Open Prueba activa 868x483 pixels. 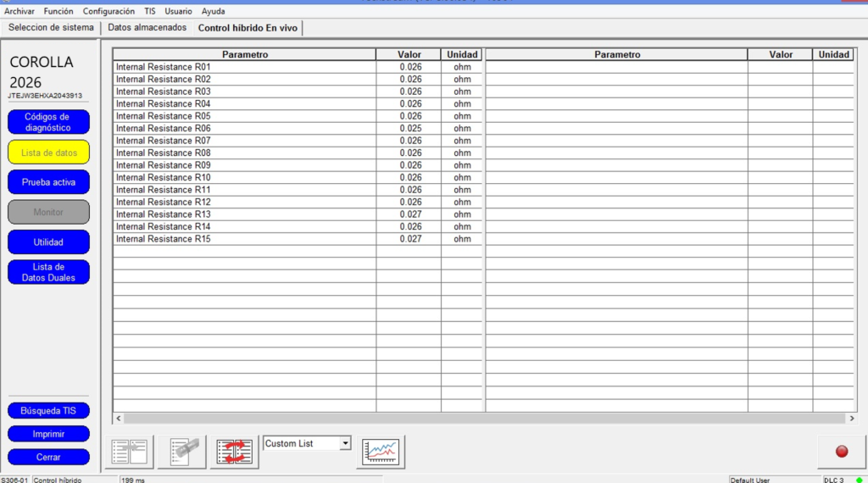click(x=48, y=182)
